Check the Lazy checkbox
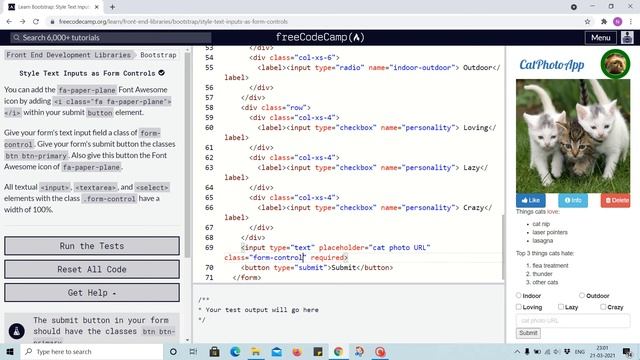 point(561,307)
